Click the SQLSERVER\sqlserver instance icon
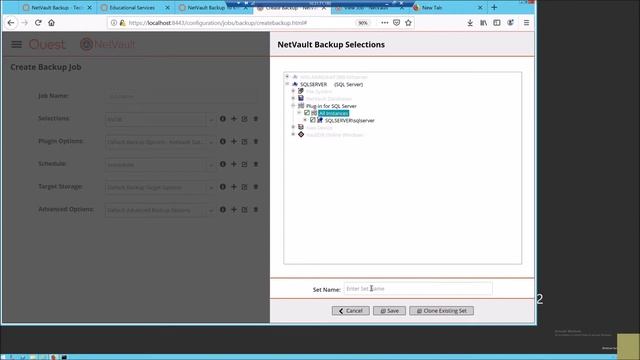Image resolution: width=640 pixels, height=360 pixels. [x=320, y=120]
